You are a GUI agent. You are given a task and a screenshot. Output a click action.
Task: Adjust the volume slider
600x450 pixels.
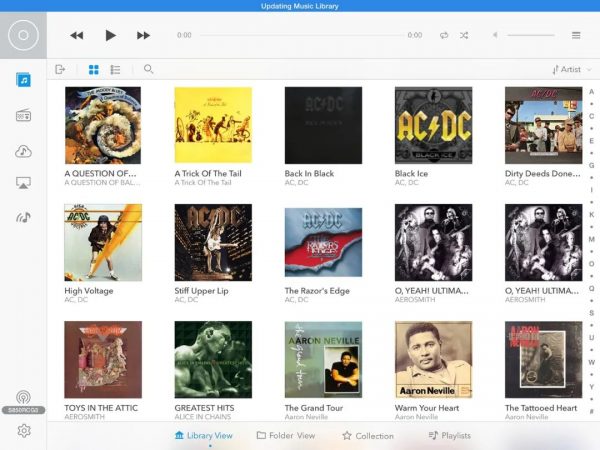click(531, 35)
